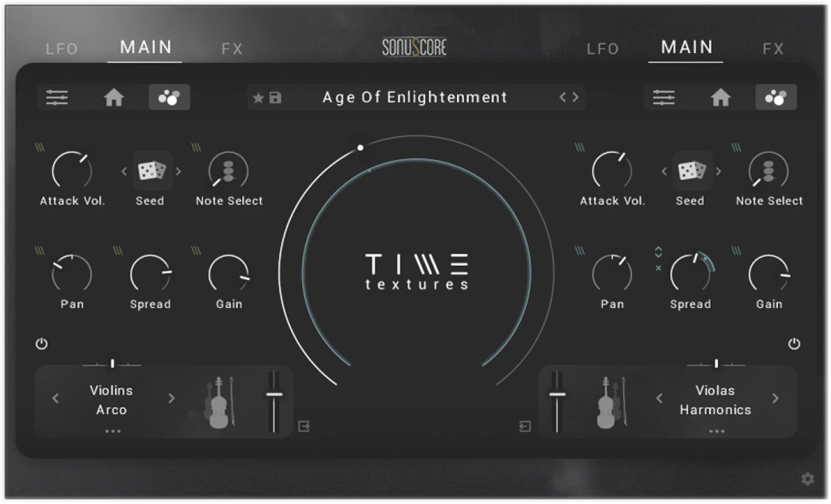Open the right FX tab
831x504 pixels.
click(x=773, y=49)
